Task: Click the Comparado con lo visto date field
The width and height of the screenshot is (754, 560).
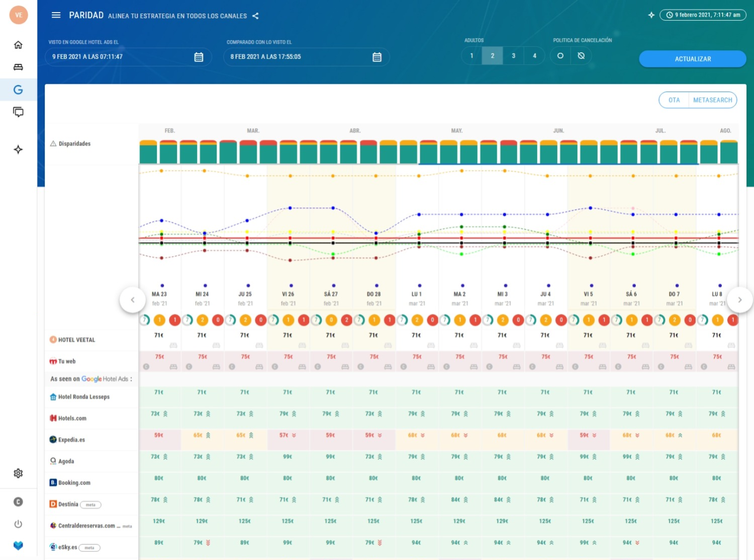Action: (307, 57)
